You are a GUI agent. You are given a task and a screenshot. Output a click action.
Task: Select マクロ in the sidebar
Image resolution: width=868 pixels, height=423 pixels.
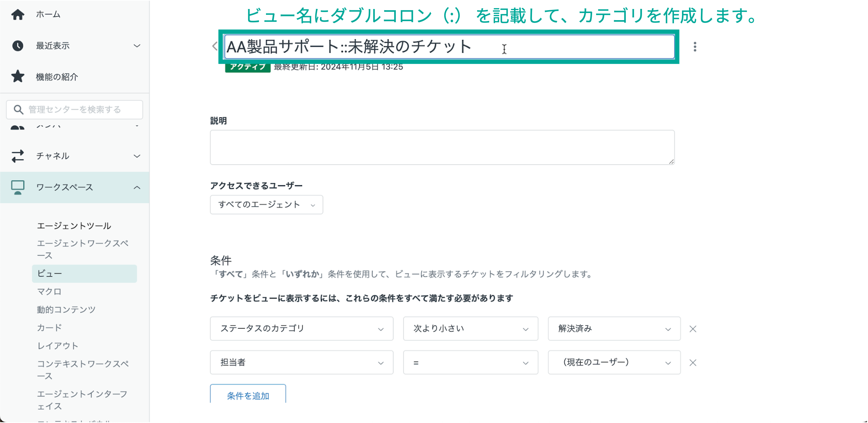tap(49, 291)
